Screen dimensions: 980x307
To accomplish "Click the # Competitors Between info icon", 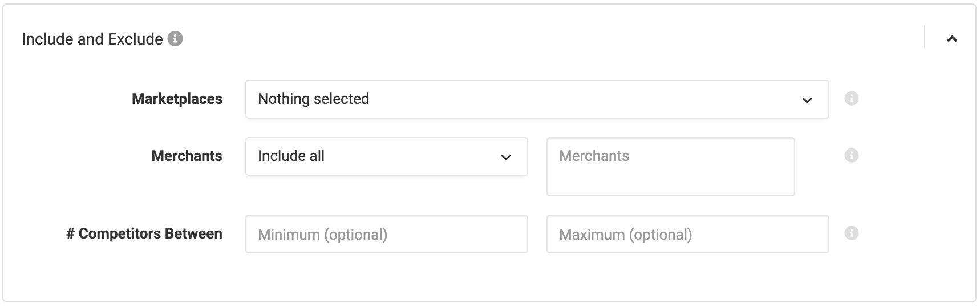I will pos(852,233).
